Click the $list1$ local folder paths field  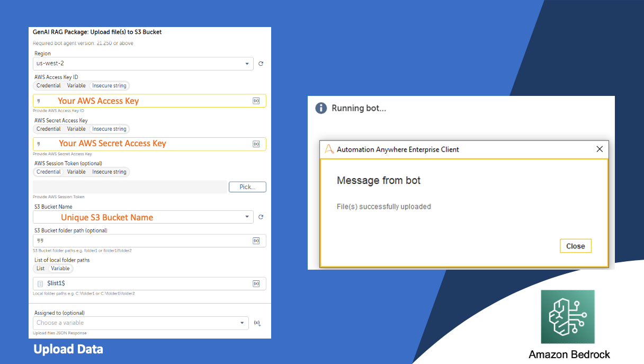tap(149, 283)
